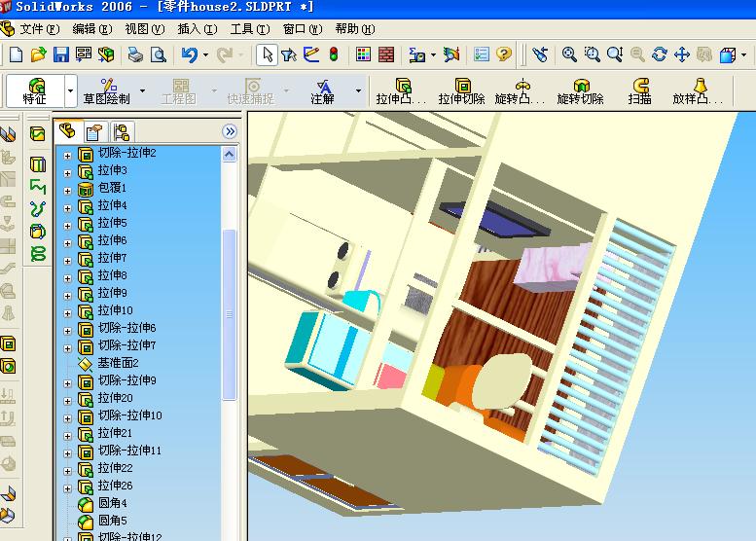Select the 切除-拉伸7 feature in tree
Viewport: 756px width, 541px height.
click(126, 345)
